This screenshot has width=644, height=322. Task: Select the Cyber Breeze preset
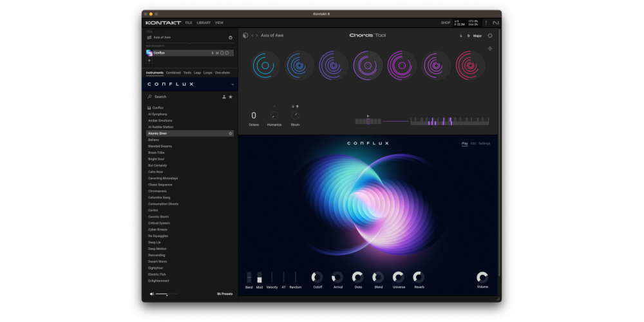pos(158,230)
